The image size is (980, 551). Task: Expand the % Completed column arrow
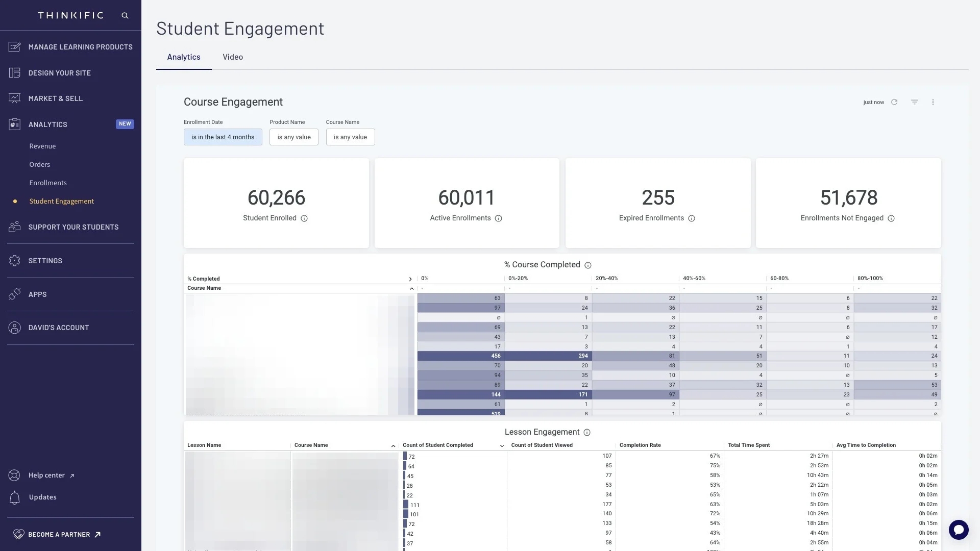coord(410,279)
